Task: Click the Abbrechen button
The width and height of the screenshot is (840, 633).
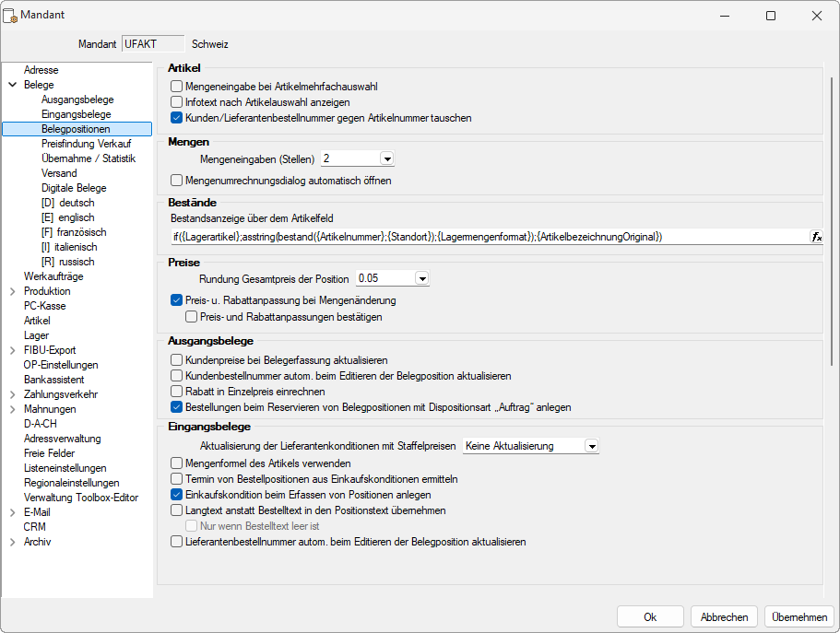Action: pyautogui.click(x=725, y=617)
